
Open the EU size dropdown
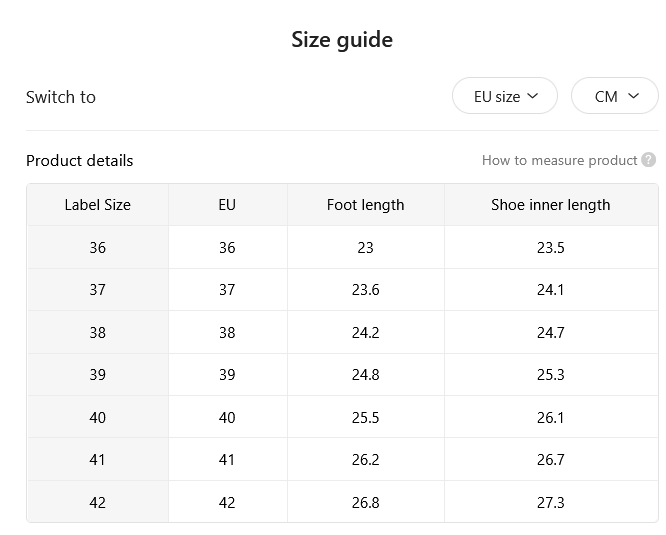click(505, 96)
